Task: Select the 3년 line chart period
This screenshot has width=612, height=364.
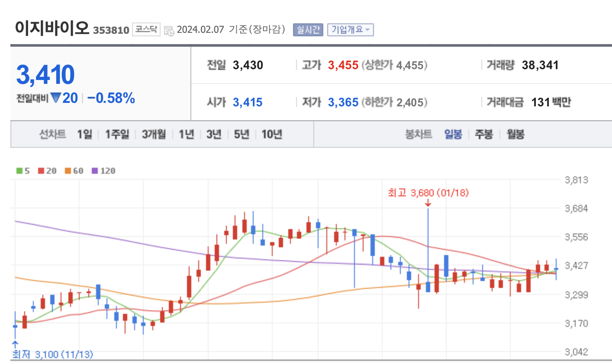Action: click(214, 134)
